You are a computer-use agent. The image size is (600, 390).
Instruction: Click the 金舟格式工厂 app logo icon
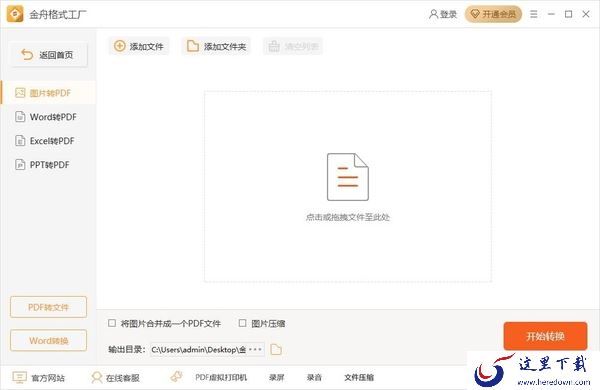click(15, 14)
